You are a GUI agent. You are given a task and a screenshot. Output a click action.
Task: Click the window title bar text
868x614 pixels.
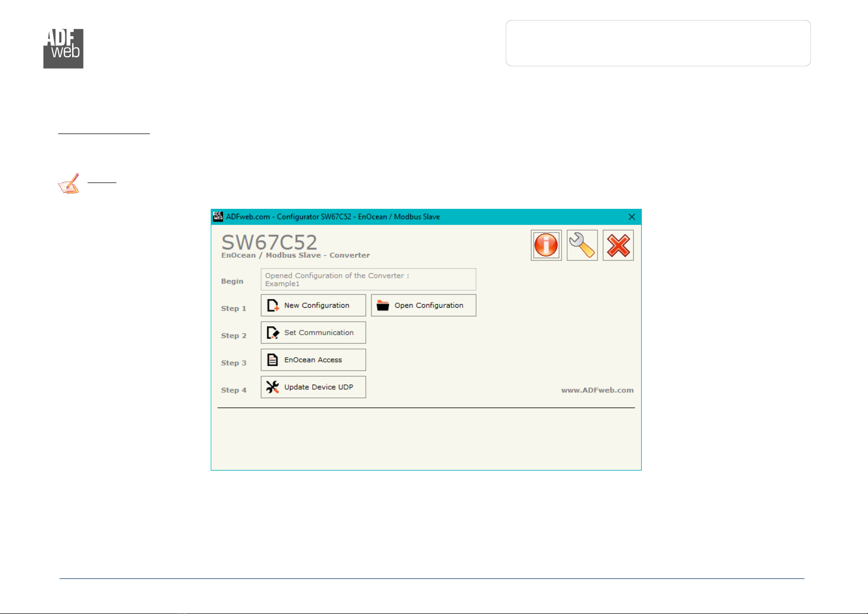[333, 217]
